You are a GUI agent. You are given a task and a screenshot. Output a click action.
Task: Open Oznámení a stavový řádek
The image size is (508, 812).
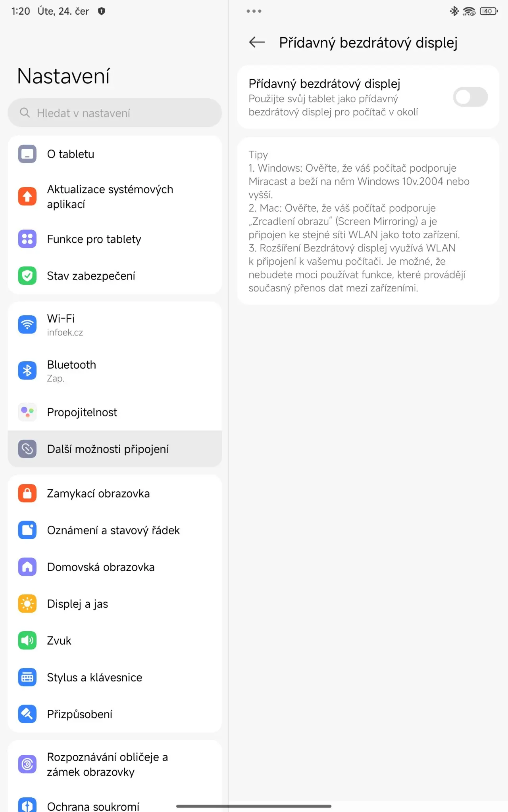[115, 530]
